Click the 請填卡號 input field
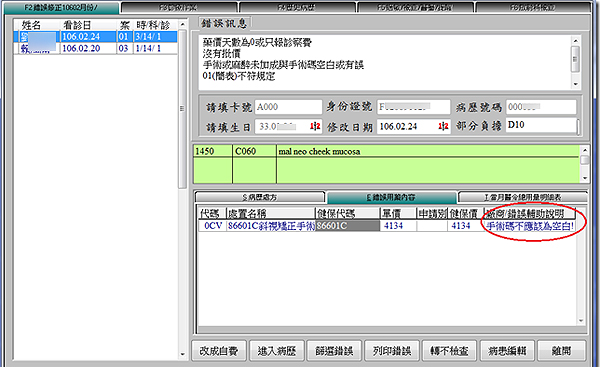 click(x=288, y=107)
